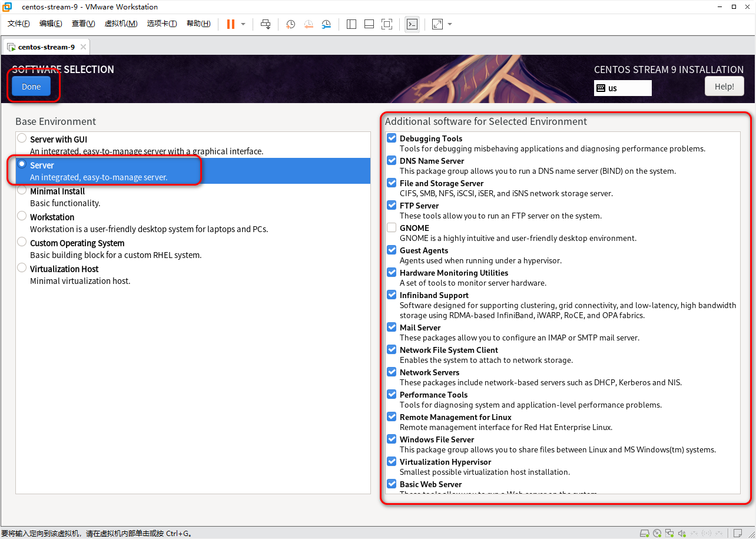Click the network adapter status bar icon
Image resolution: width=756 pixels, height=539 pixels.
pos(669,533)
